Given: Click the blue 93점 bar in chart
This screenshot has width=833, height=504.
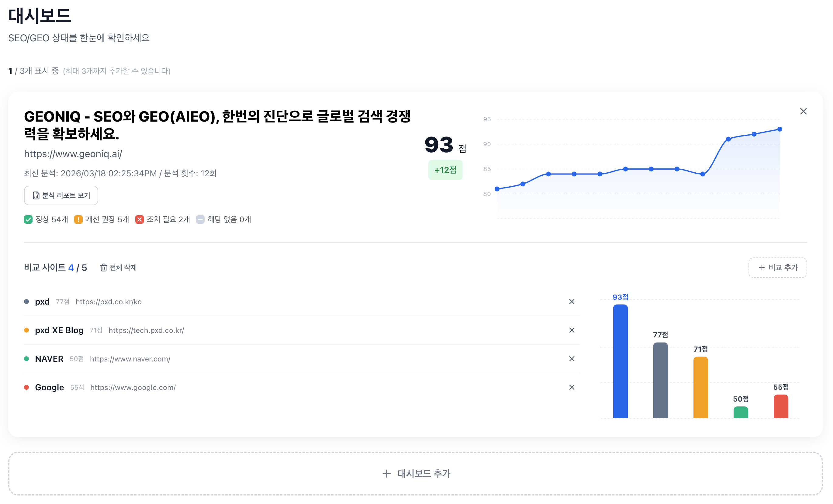Looking at the screenshot, I should 620,362.
